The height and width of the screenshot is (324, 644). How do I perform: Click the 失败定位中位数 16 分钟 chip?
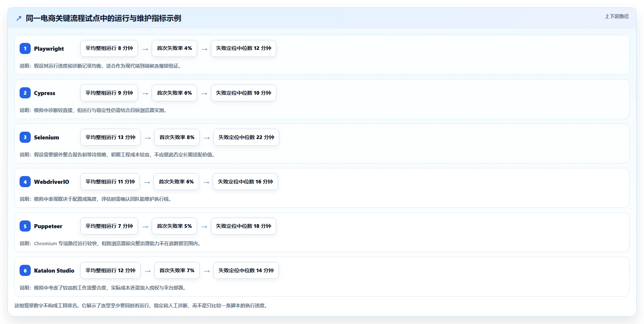tap(245, 182)
